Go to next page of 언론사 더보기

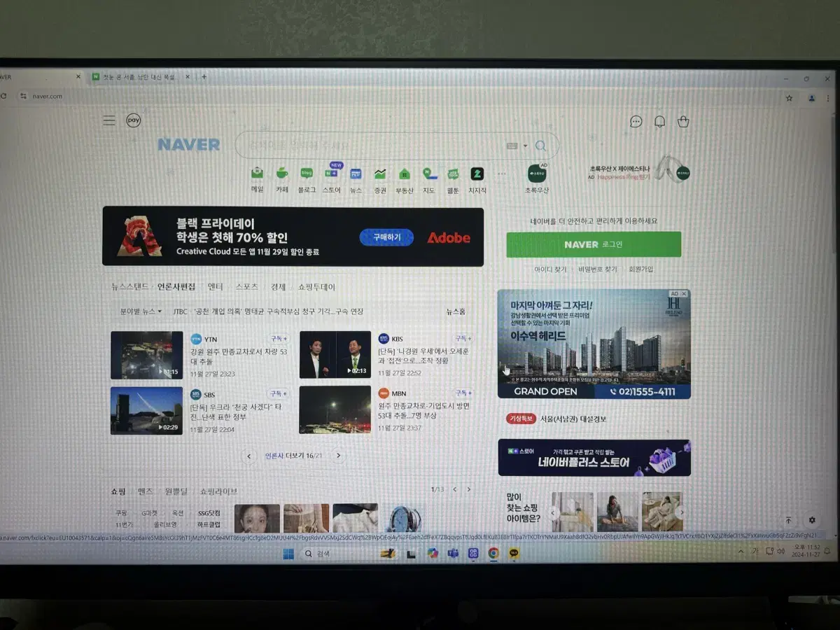[x=338, y=456]
